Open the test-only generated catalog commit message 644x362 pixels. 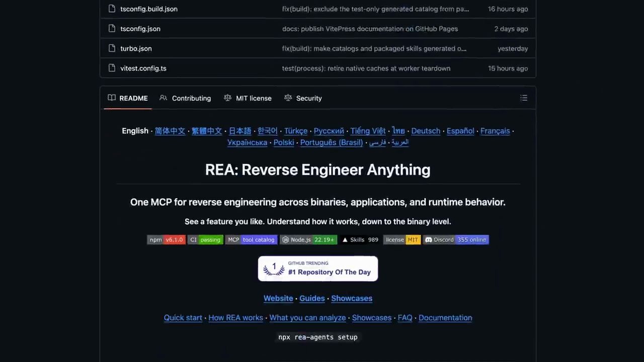pyautogui.click(x=375, y=9)
